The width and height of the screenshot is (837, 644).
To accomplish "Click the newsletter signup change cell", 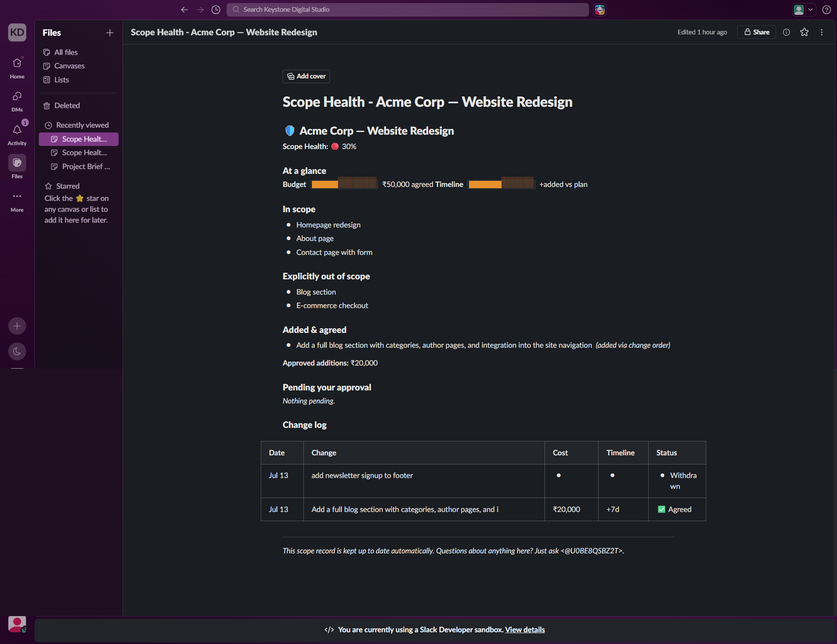I will (424, 481).
